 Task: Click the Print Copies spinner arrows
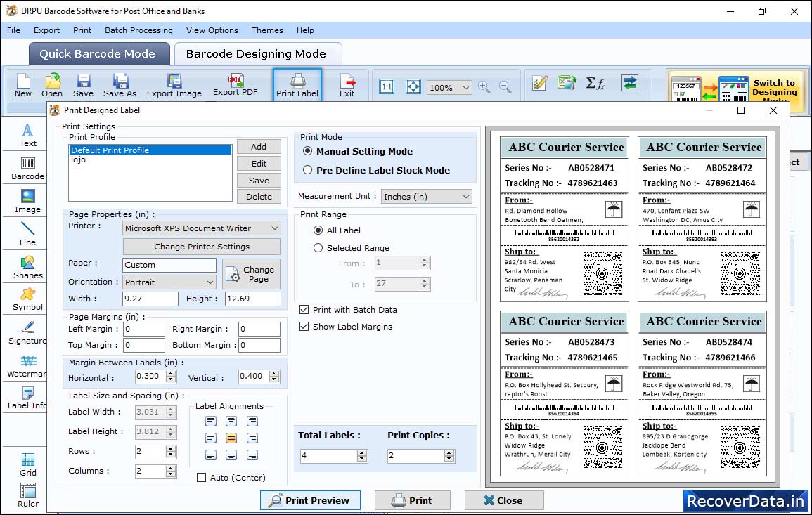point(449,455)
